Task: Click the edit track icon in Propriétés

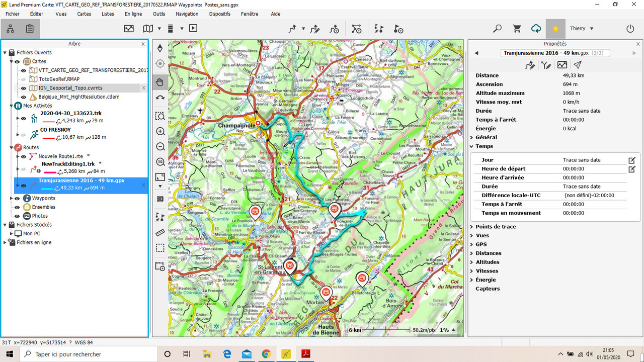Action: coord(530,65)
